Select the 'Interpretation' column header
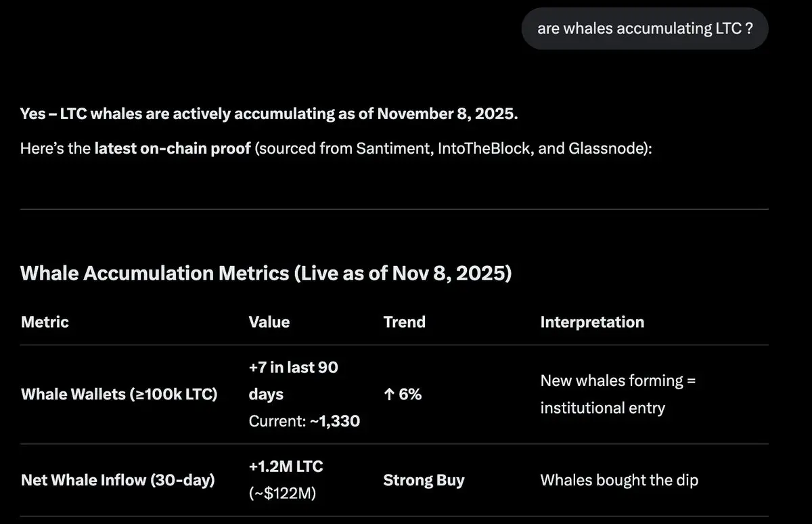This screenshot has width=812, height=524. tap(592, 322)
